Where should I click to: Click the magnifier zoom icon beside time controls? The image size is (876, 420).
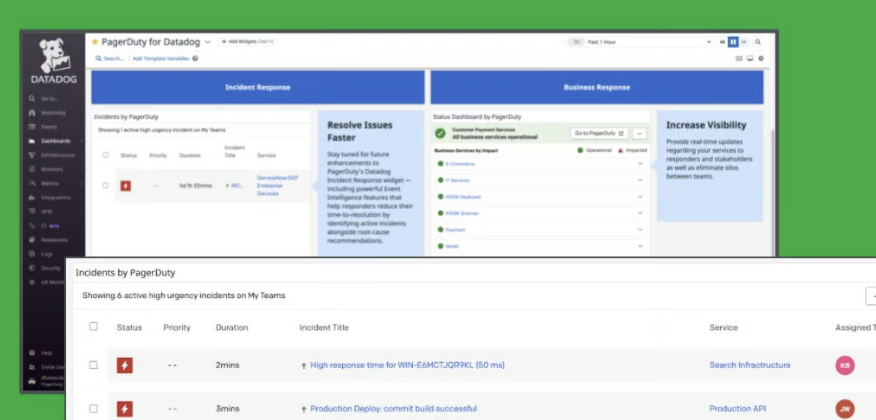[x=758, y=42]
